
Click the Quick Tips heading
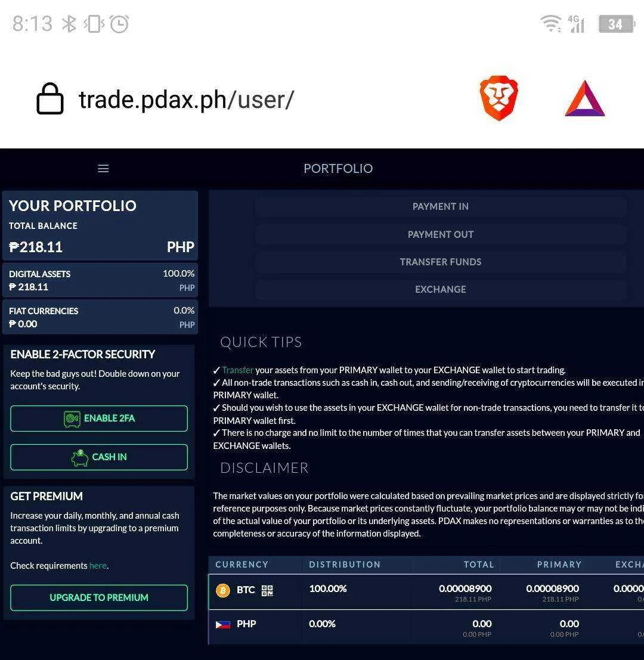tap(261, 342)
